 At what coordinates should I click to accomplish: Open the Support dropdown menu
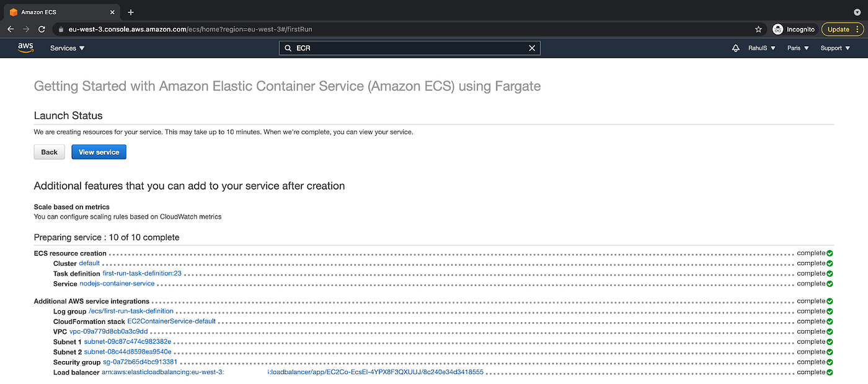click(835, 48)
